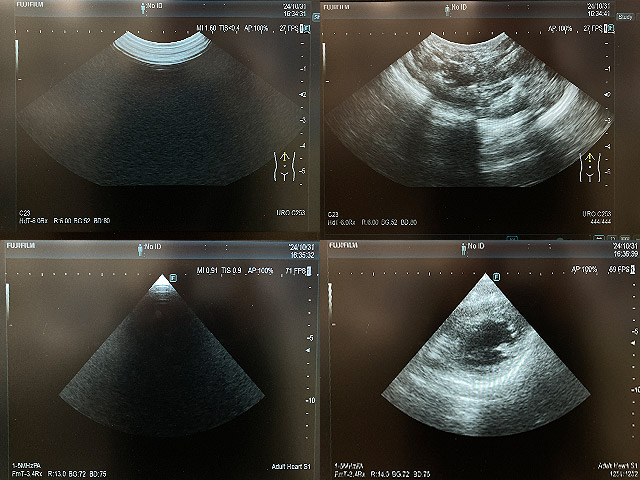The width and height of the screenshot is (640, 480).
Task: Click the URO C253 preset label above 444/444
Action: 597,214
